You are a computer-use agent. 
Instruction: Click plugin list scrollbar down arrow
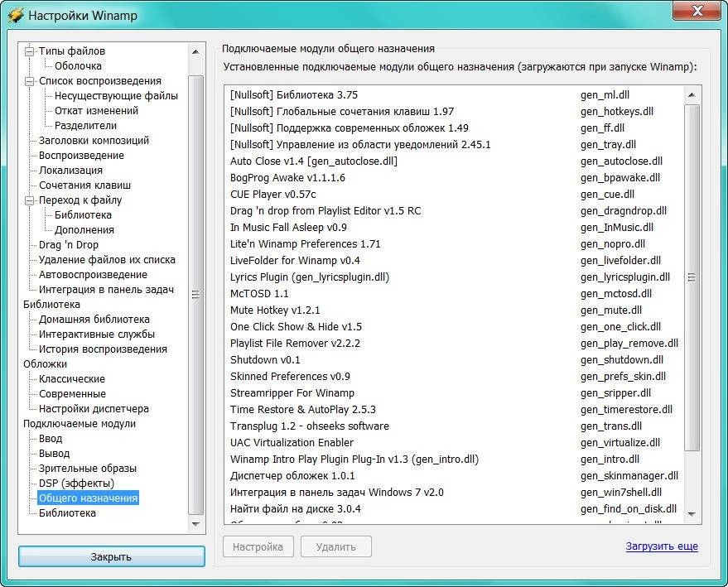[x=692, y=514]
